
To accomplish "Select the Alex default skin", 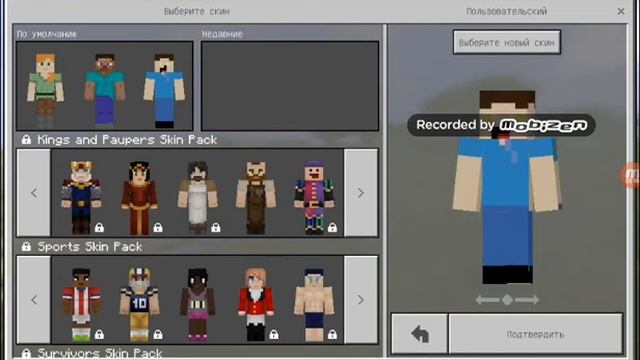I will point(45,91).
